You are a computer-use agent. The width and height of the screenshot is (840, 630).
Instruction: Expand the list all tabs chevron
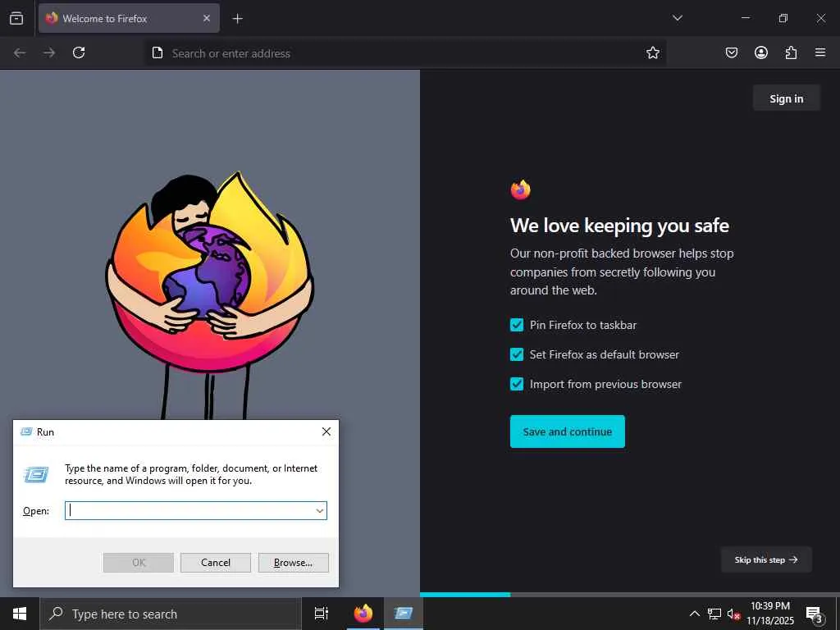click(x=677, y=18)
